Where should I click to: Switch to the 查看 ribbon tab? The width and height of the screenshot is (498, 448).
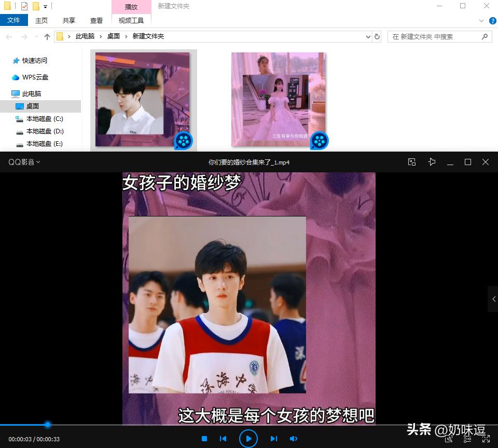point(97,21)
